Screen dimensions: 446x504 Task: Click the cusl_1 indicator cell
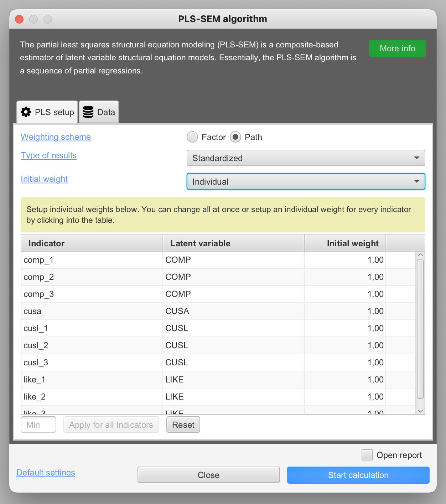(92, 328)
